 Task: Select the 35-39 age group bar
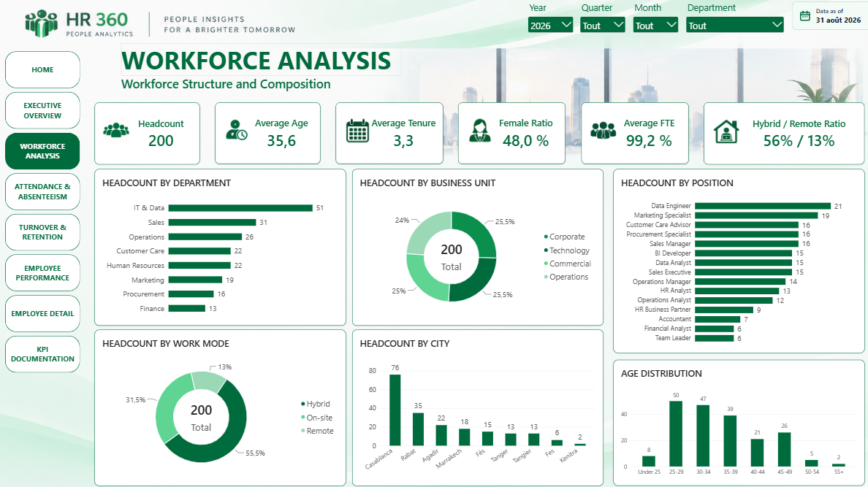coord(730,441)
